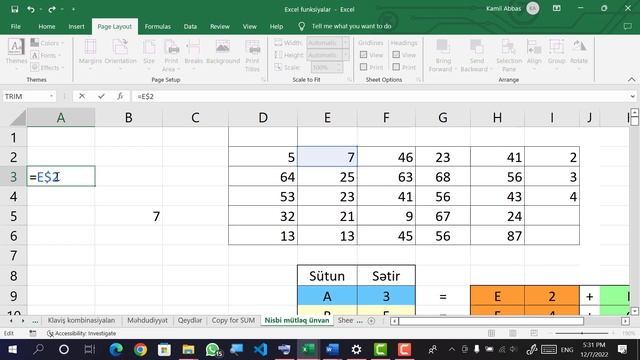Open WhatsApp from the taskbar
The width and height of the screenshot is (640, 360).
[212, 350]
